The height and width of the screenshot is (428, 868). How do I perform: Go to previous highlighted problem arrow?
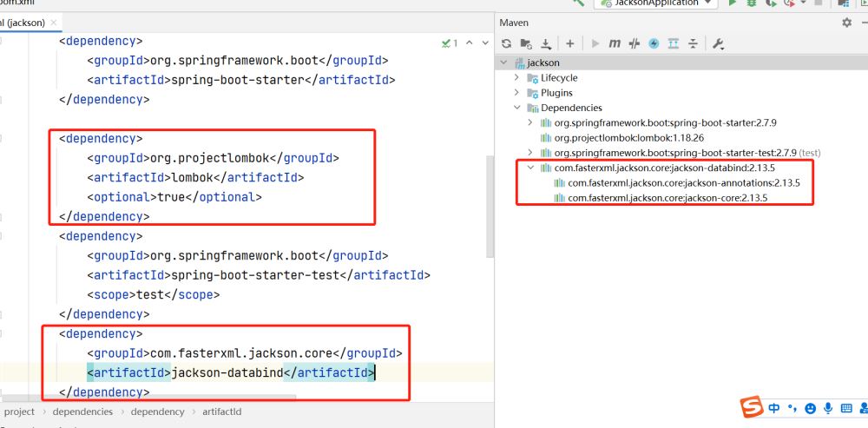tap(469, 43)
